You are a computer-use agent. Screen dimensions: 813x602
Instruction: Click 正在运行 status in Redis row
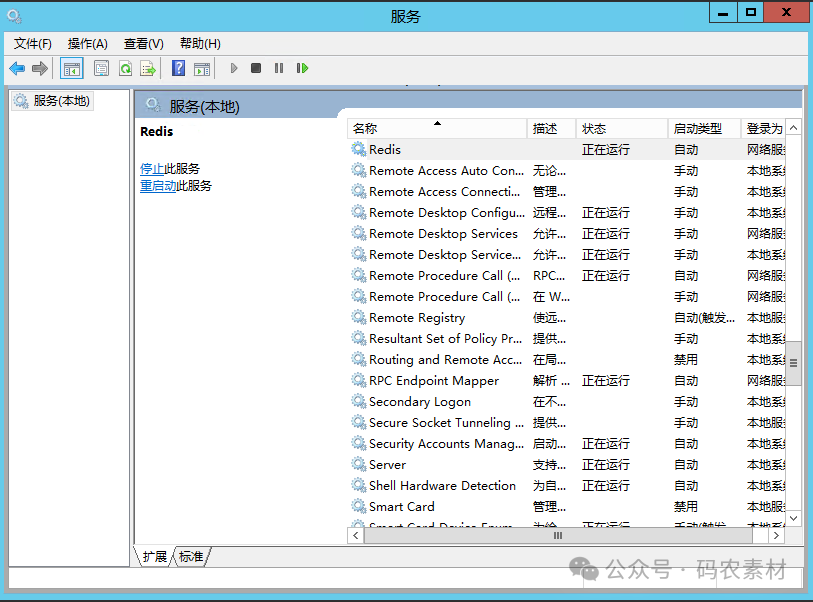[606, 149]
